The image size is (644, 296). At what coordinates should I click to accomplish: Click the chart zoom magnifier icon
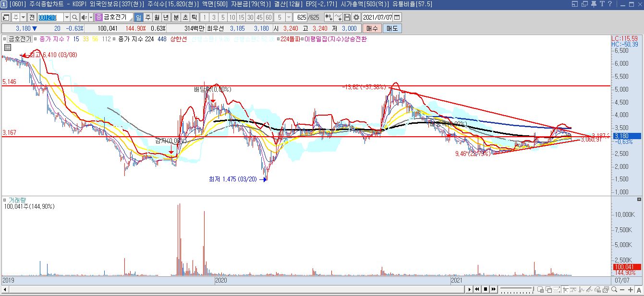[x=614, y=289]
